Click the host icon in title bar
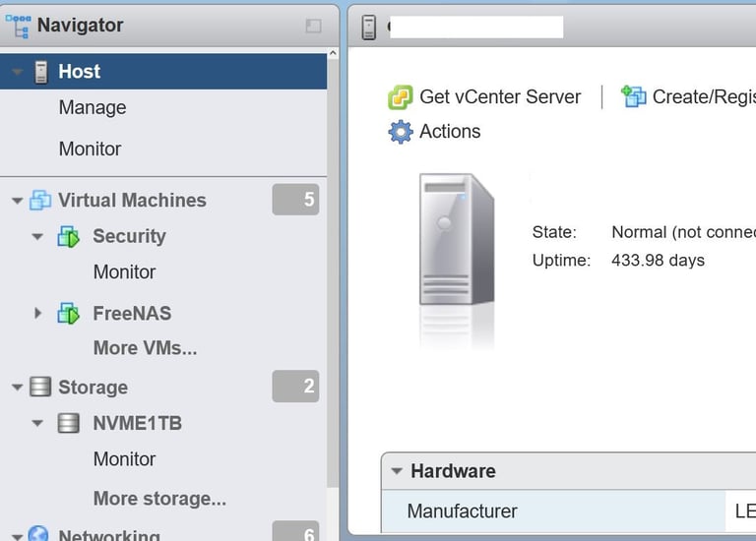The height and width of the screenshot is (541, 756). pyautogui.click(x=369, y=27)
